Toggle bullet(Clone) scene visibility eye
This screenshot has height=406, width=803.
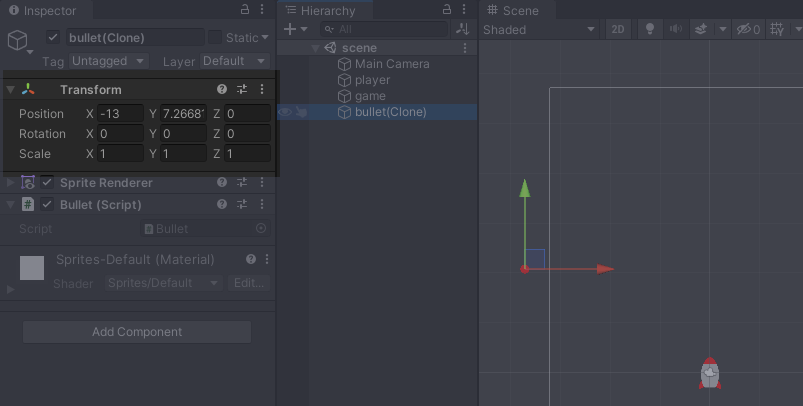(x=285, y=112)
